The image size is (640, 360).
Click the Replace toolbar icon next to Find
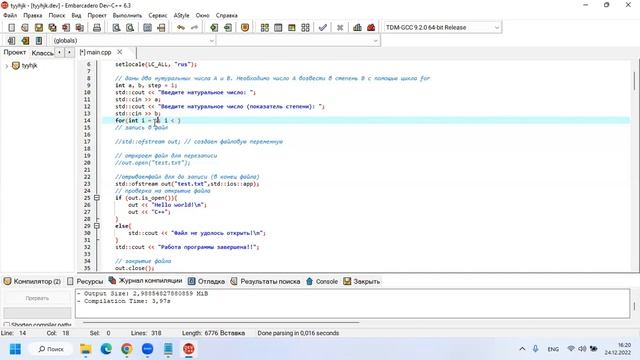[x=130, y=27]
